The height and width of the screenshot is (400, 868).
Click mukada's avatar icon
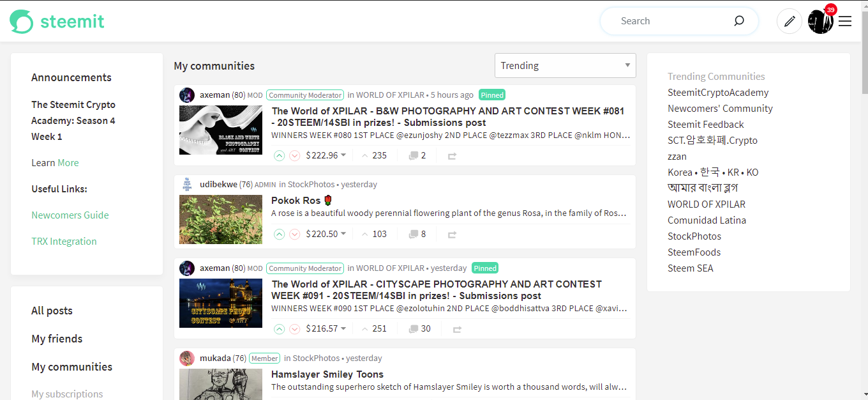187,358
